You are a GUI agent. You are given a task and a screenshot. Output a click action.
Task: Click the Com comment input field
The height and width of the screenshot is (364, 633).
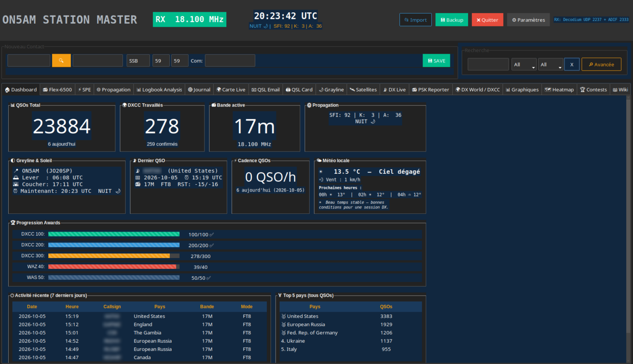click(x=230, y=61)
